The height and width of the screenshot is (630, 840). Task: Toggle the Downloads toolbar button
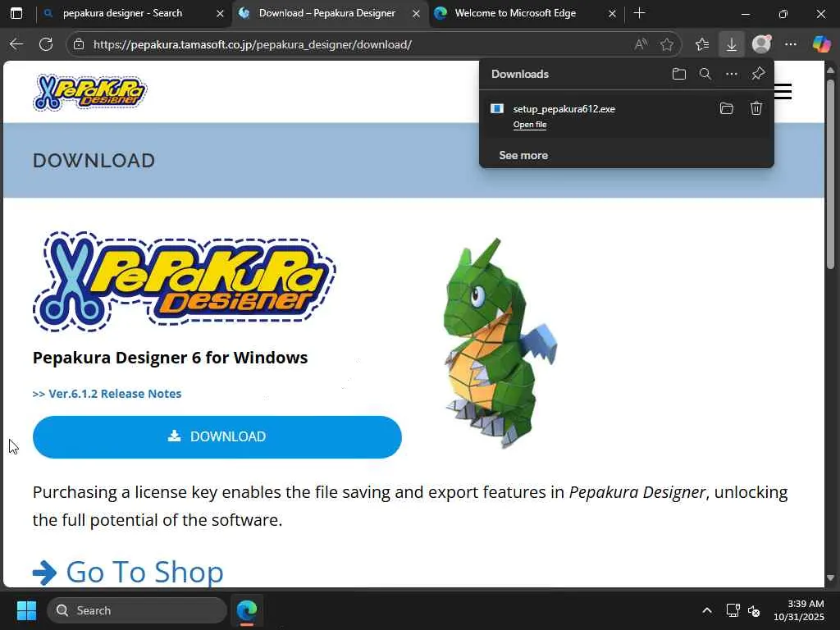[731, 44]
